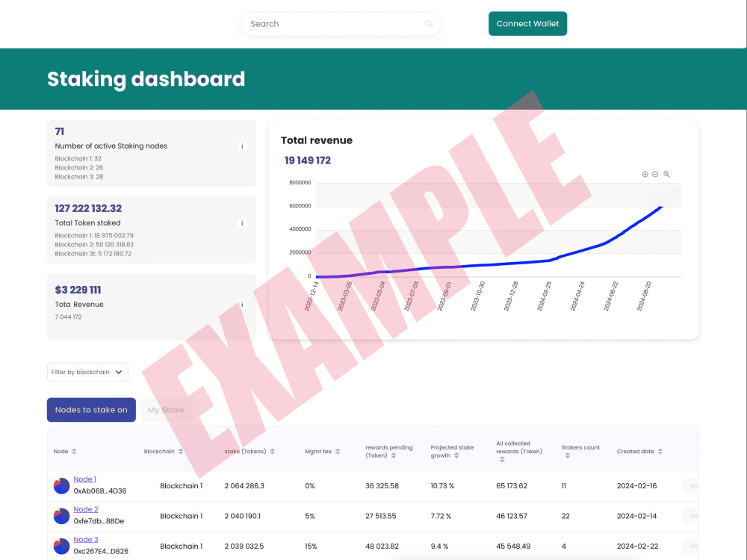Click collected rewards 45 548.49
This screenshot has height=560, width=747.
pos(513,547)
